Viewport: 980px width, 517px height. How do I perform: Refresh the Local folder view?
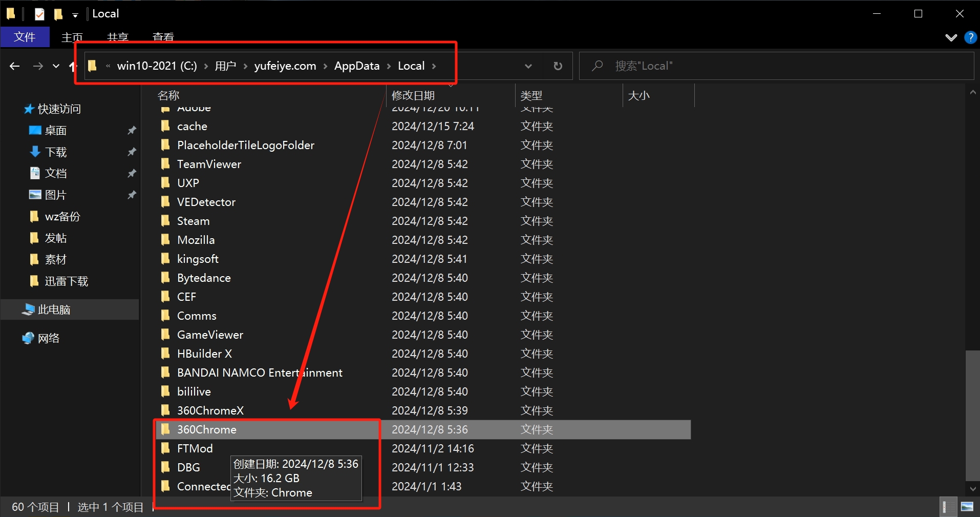(x=558, y=66)
